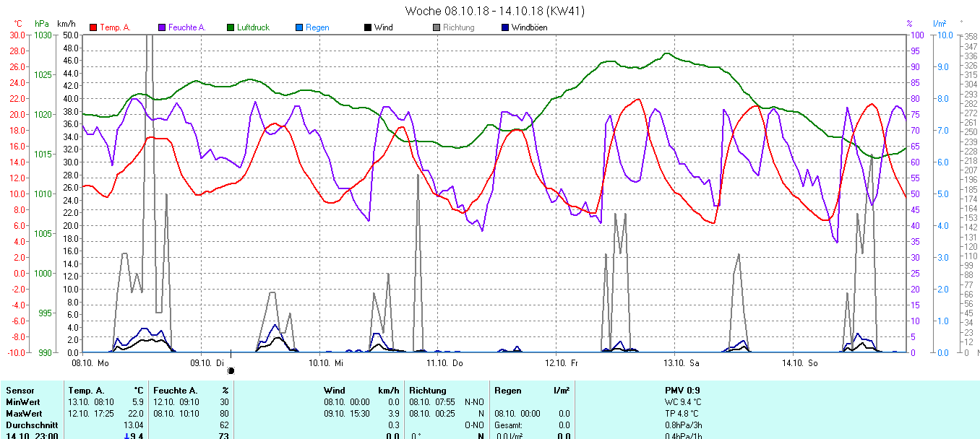Viewport: 980px width, 439px height.
Task: Select the 11.10. Do date label
Action: [444, 362]
